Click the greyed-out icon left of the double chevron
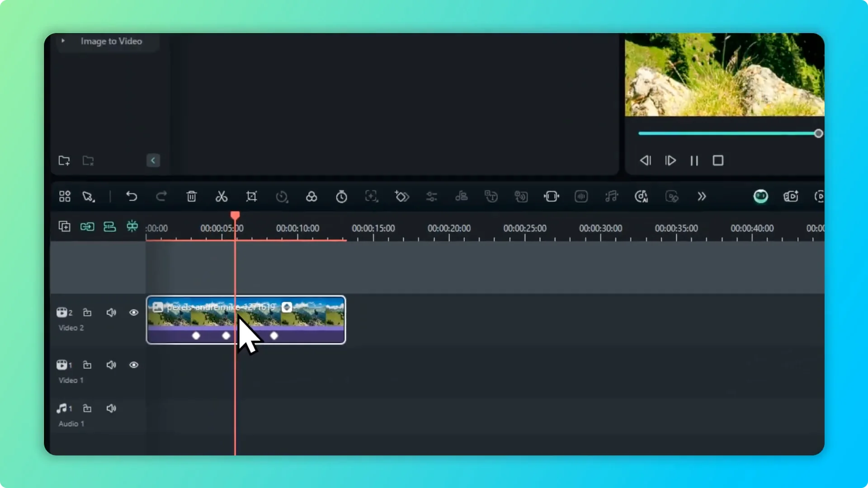 [x=672, y=197]
